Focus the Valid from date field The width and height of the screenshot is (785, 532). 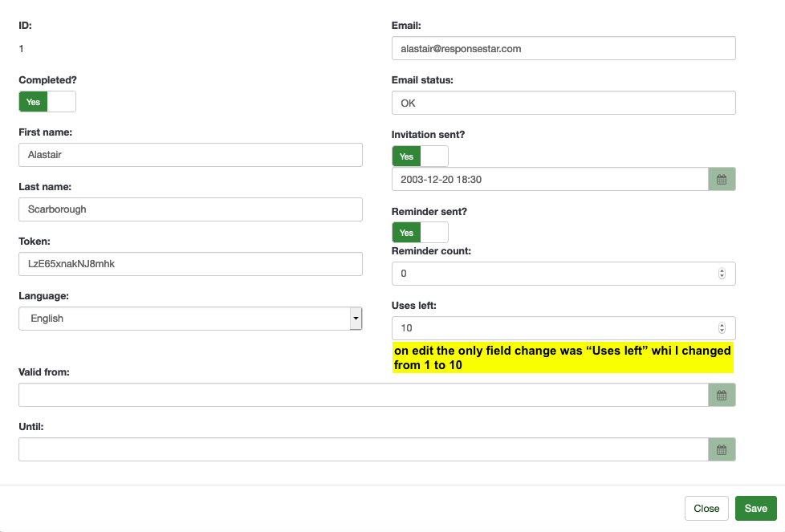363,395
